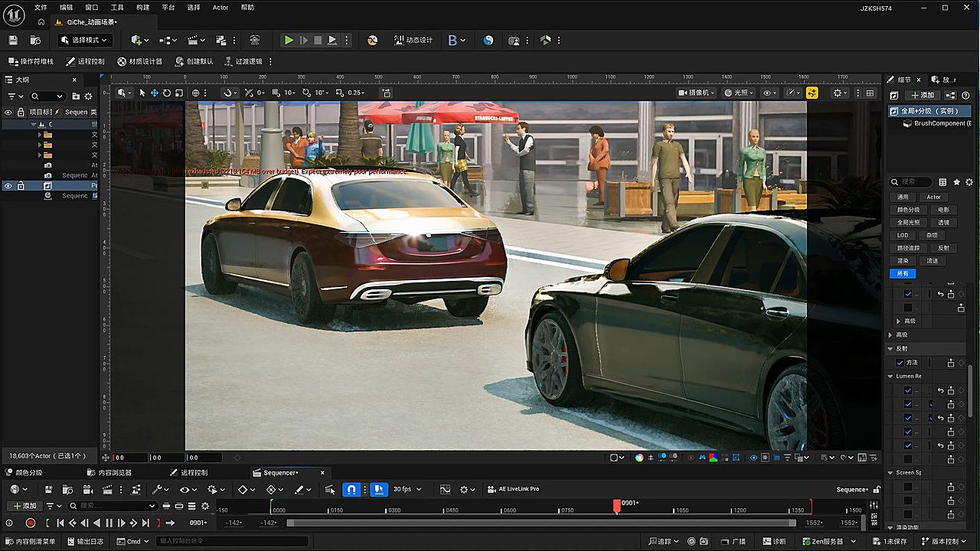
Task: Open the 输出日志 panel button
Action: [x=85, y=541]
